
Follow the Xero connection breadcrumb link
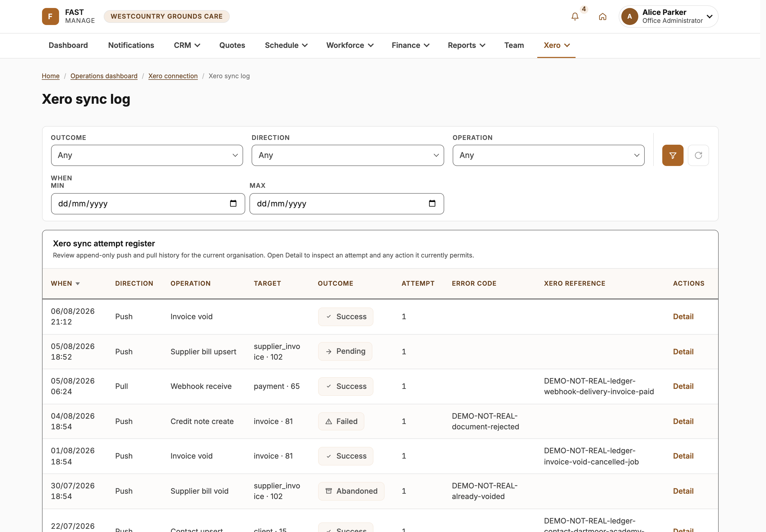tap(173, 76)
